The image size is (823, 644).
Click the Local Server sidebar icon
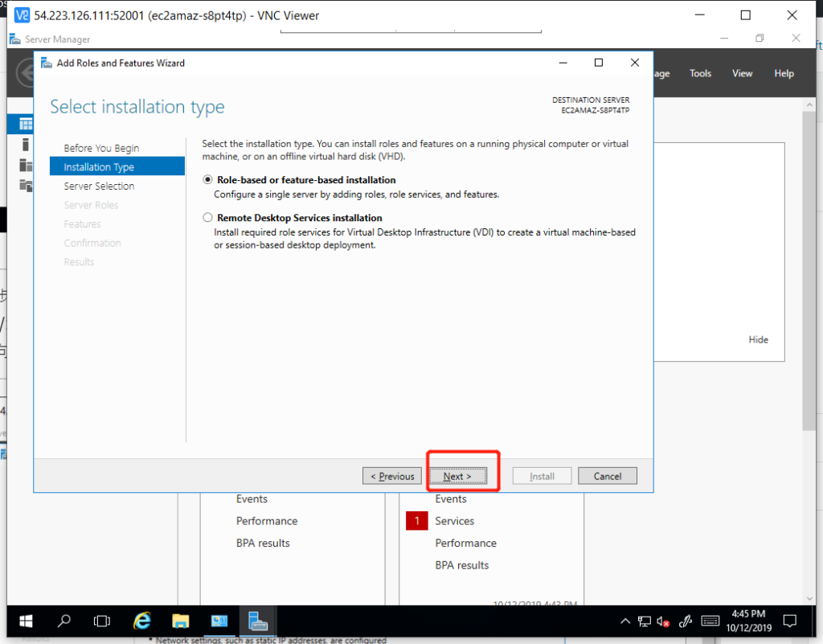[x=26, y=145]
